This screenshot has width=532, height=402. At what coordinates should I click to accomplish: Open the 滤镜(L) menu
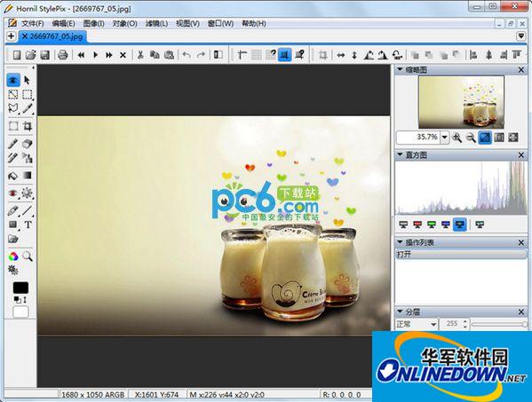[x=156, y=24]
